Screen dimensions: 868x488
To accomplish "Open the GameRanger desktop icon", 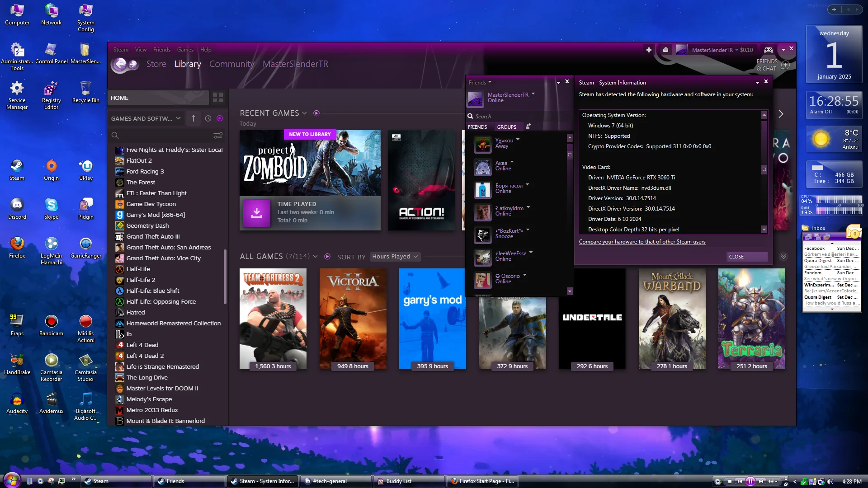I will click(x=86, y=248).
